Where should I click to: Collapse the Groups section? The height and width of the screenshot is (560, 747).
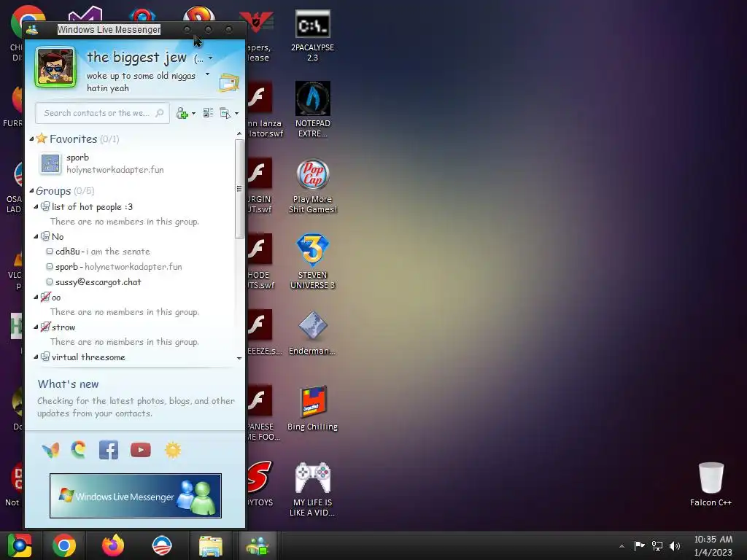click(x=31, y=191)
